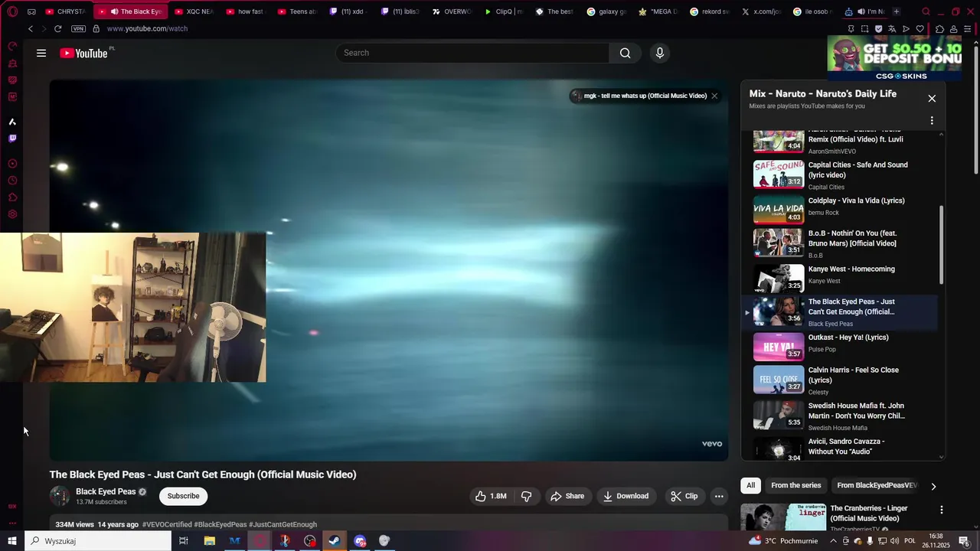Select the All filter chip
This screenshot has height=551, width=980.
coord(751,485)
